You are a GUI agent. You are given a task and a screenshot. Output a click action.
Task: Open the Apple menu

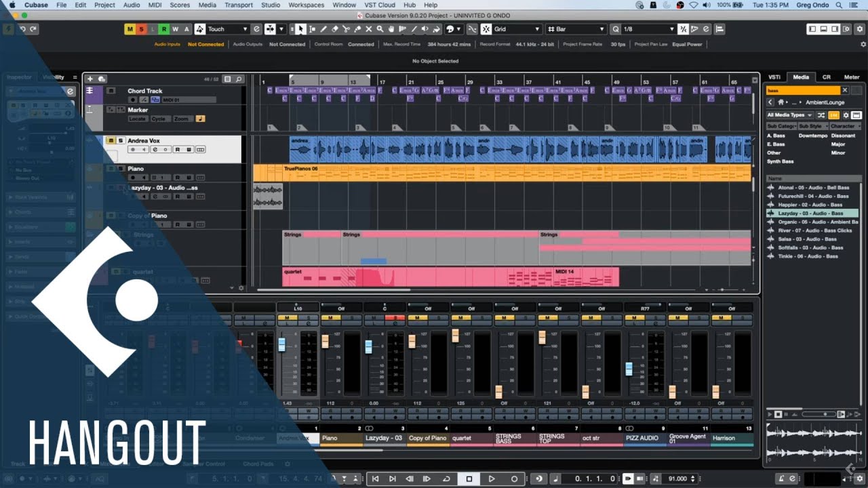tap(12, 5)
